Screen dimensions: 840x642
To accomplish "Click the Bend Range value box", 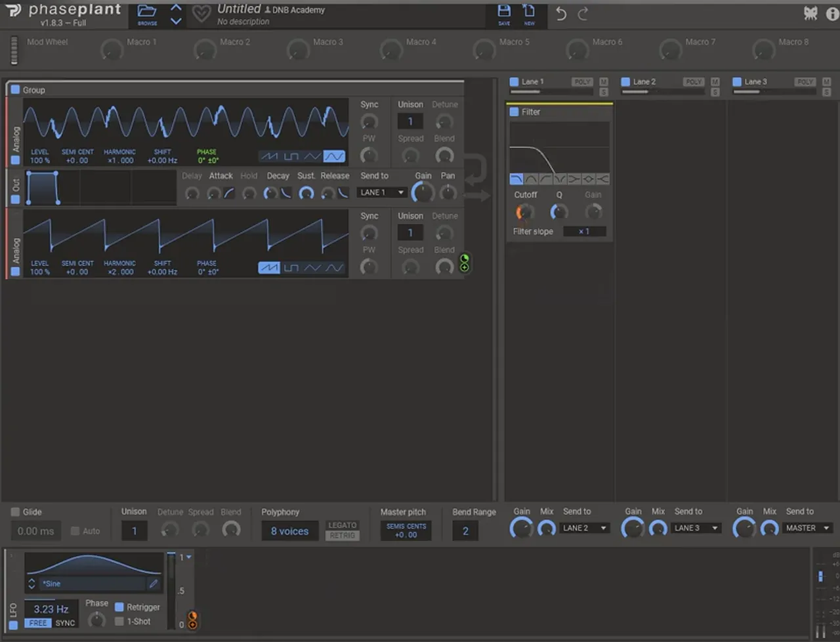I will coord(465,531).
